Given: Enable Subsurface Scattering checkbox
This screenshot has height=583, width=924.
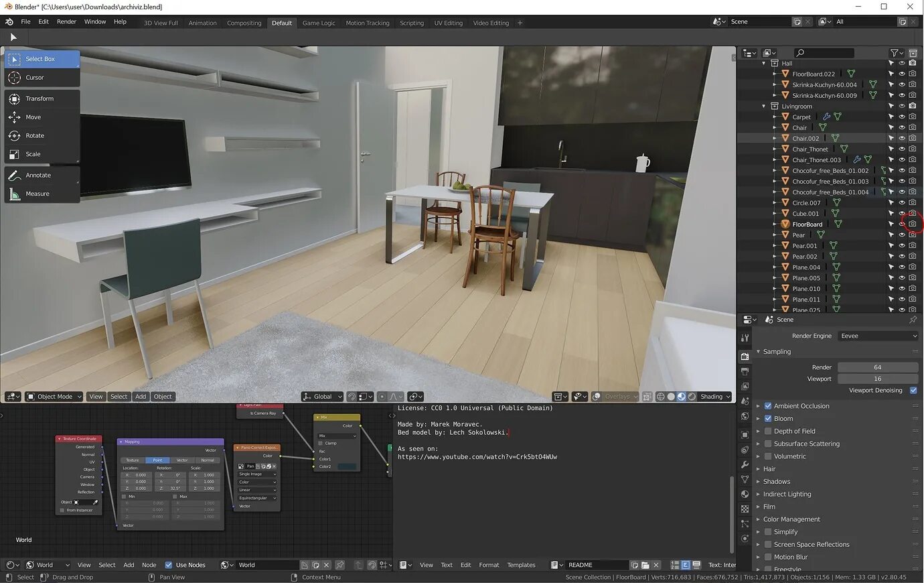Looking at the screenshot, I should 768,444.
